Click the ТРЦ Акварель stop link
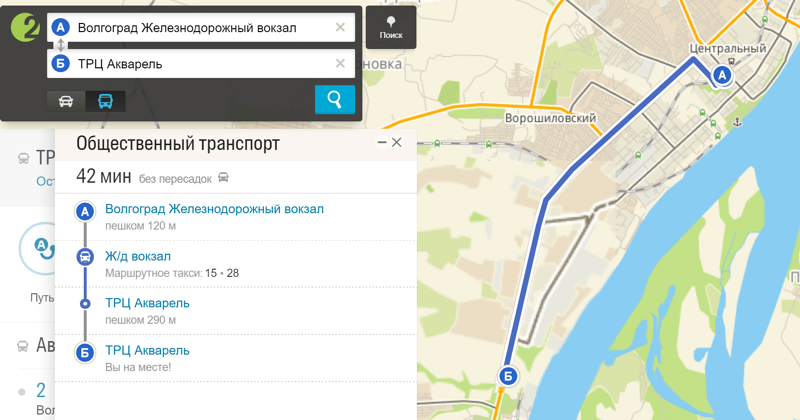Screen dimensions: 800x420 coord(147,303)
